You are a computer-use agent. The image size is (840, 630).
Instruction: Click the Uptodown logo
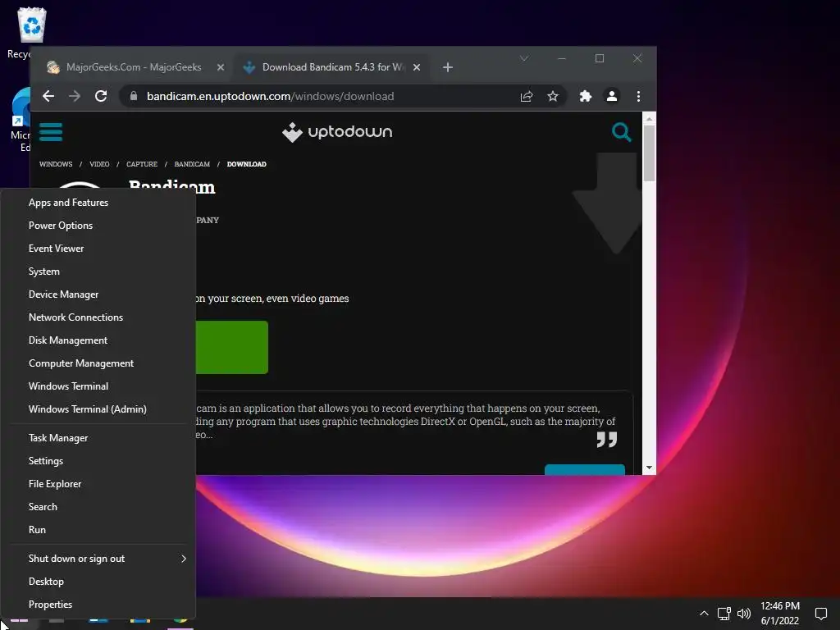pyautogui.click(x=337, y=132)
